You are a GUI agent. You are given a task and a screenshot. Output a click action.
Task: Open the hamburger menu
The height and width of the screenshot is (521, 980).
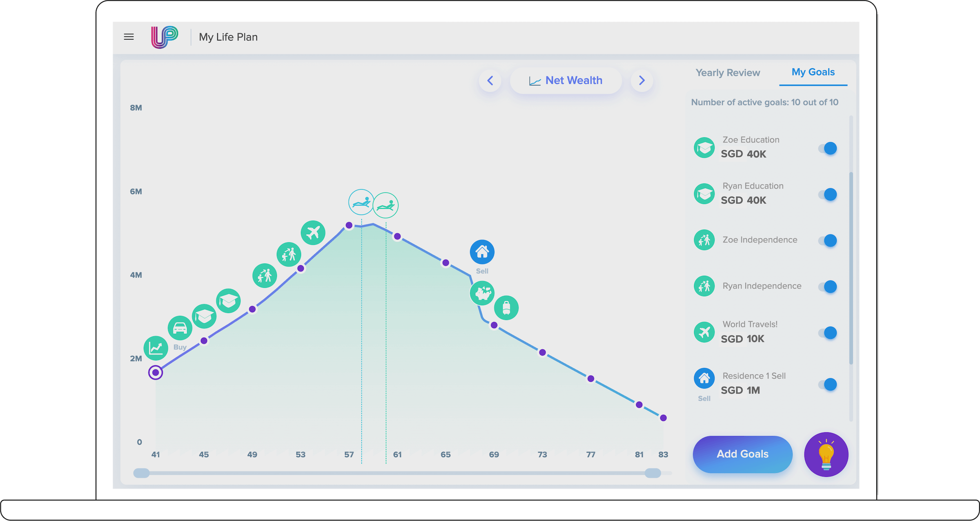point(129,37)
